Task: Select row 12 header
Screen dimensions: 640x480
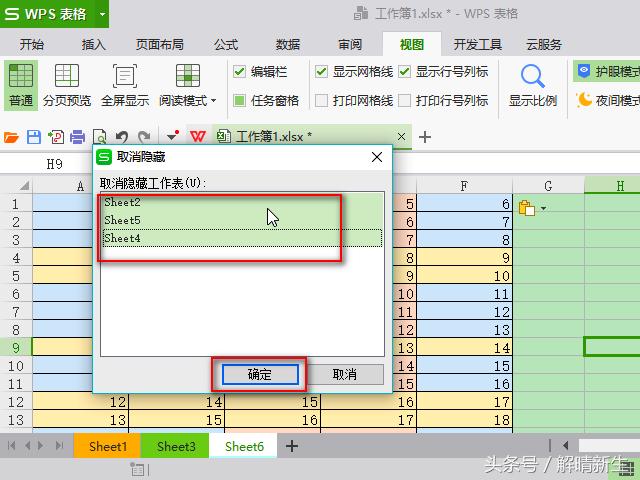Action: [x=16, y=402]
